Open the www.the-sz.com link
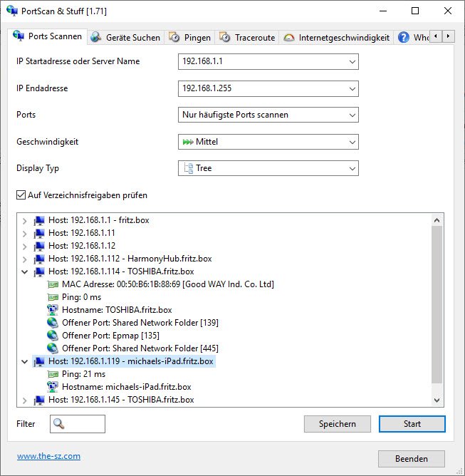The width and height of the screenshot is (465, 476). 49,456
